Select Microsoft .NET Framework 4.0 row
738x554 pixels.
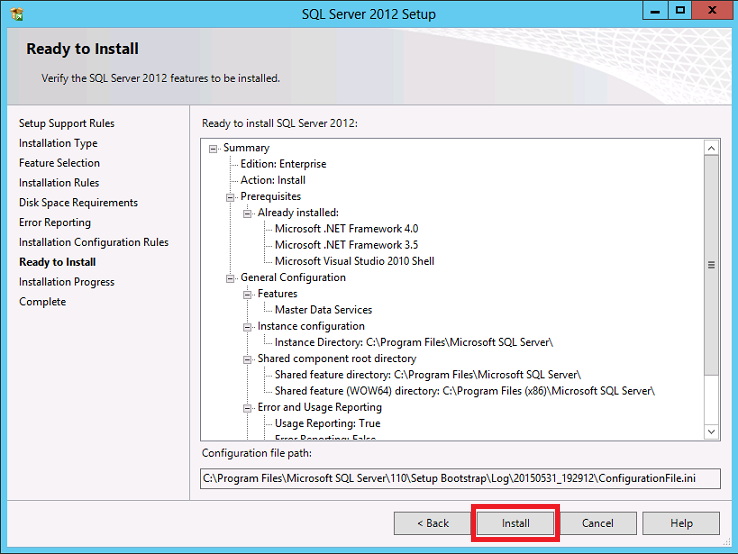click(x=346, y=229)
